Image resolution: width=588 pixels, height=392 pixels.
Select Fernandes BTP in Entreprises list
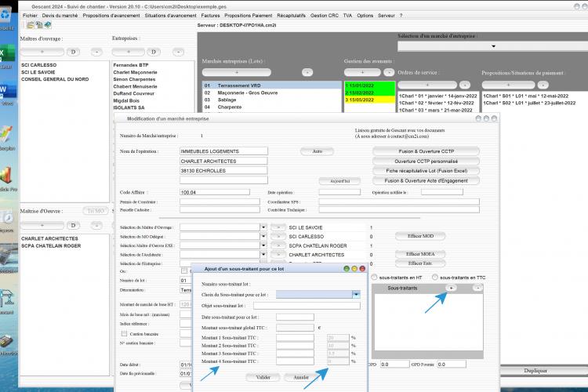[x=131, y=65]
